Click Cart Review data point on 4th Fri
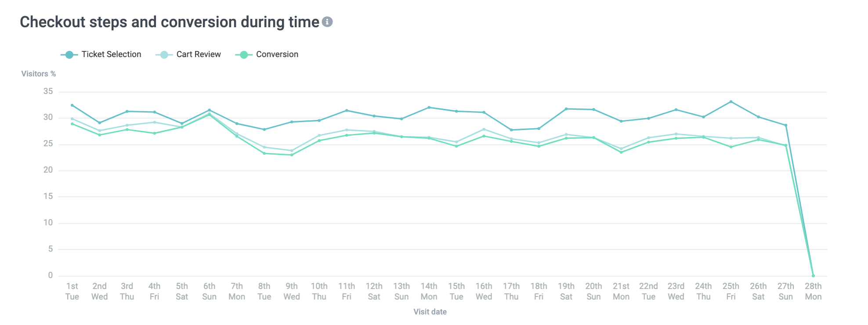Image resolution: width=868 pixels, height=325 pixels. 154,122
